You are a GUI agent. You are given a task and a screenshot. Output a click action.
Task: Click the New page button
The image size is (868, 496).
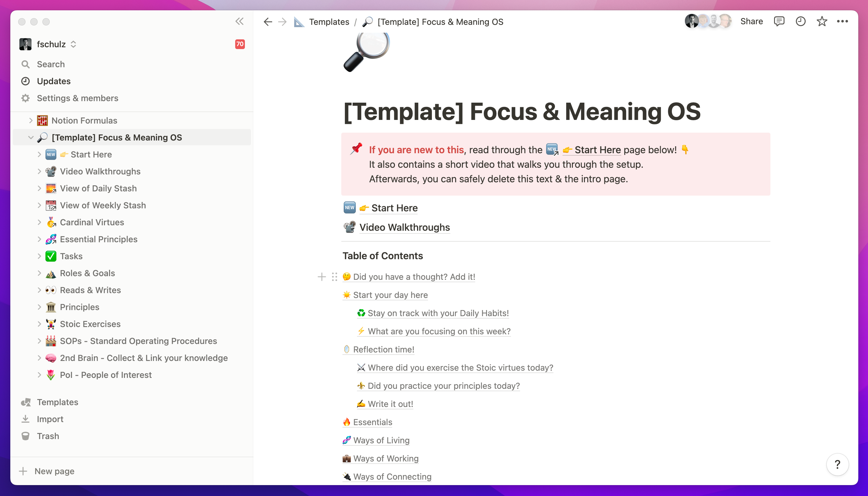click(54, 471)
